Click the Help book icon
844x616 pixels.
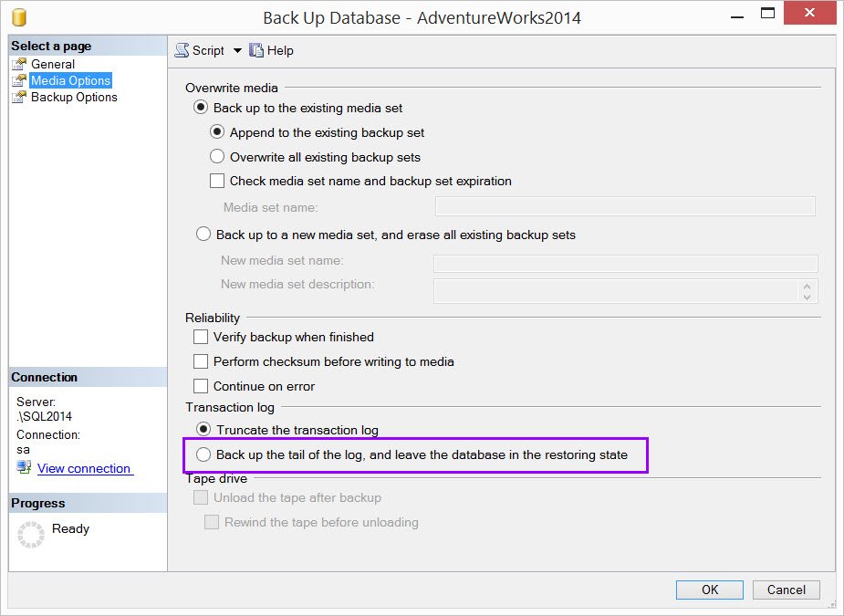click(256, 50)
